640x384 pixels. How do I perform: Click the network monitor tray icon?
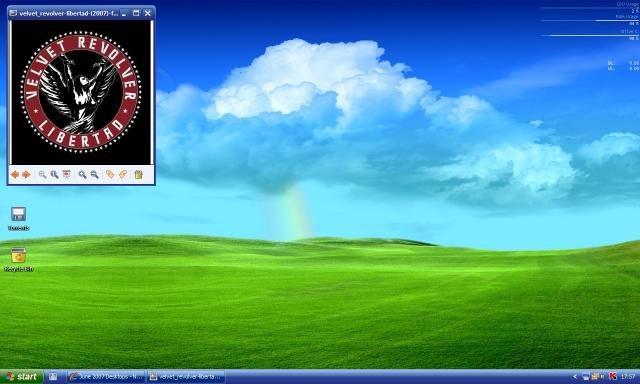pyautogui.click(x=586, y=377)
